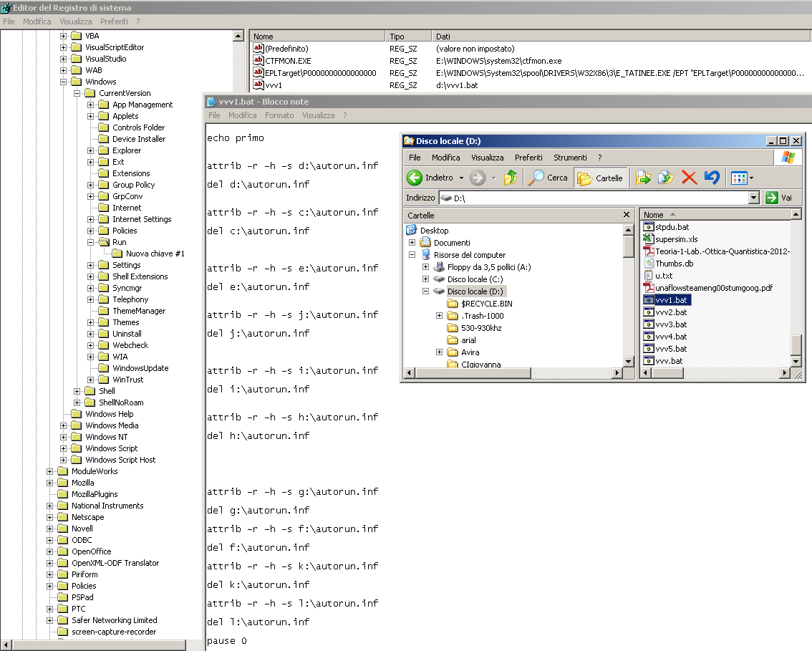812x651 pixels.
Task: Open Modifica menu in Blocco note
Action: tap(242, 115)
